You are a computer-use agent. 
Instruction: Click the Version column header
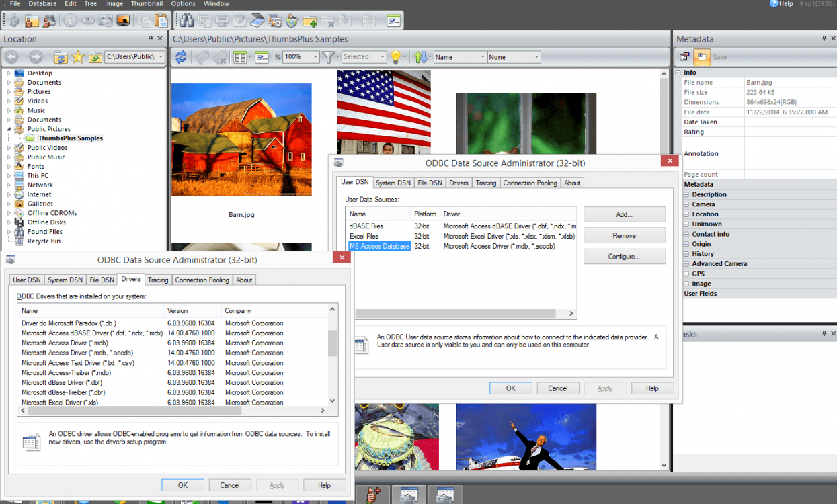tap(193, 311)
